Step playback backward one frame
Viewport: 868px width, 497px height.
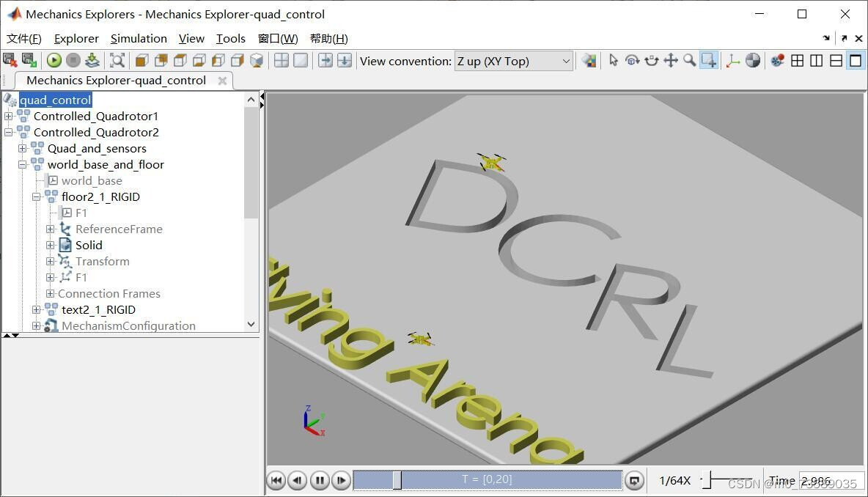click(x=298, y=480)
